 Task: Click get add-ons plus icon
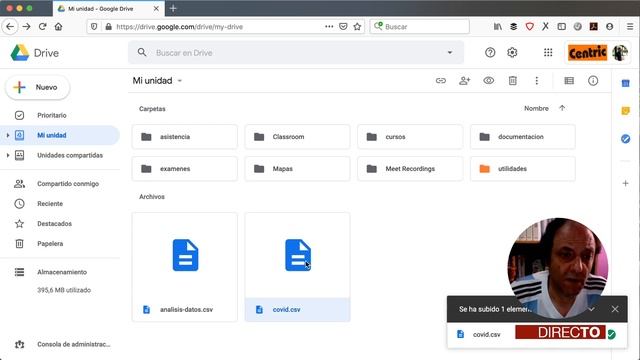click(625, 183)
